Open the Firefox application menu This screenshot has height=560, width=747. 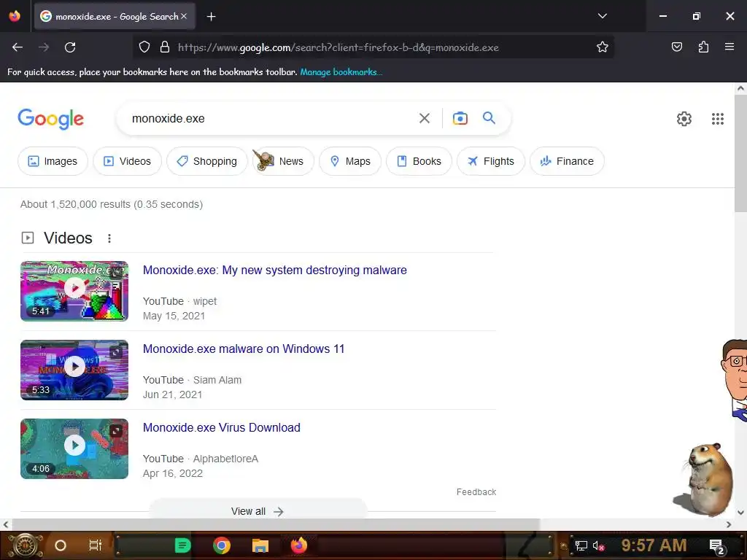(729, 47)
